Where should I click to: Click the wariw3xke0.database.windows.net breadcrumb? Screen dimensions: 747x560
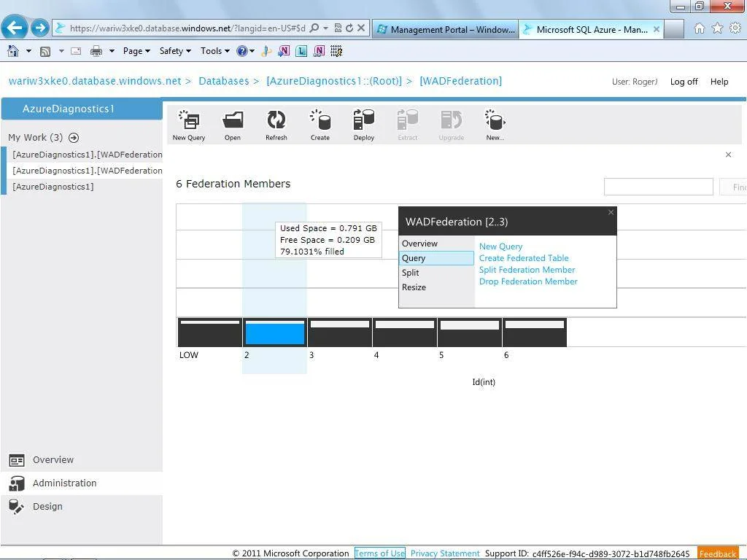[x=95, y=81]
